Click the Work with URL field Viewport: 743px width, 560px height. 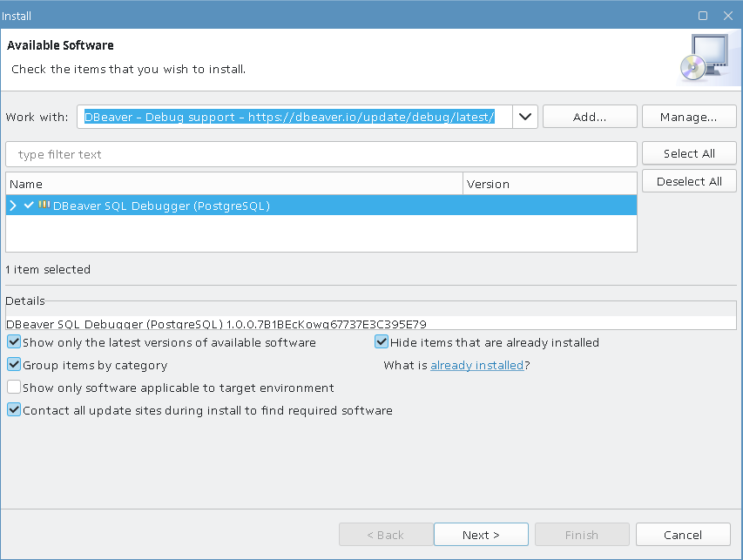coord(294,117)
